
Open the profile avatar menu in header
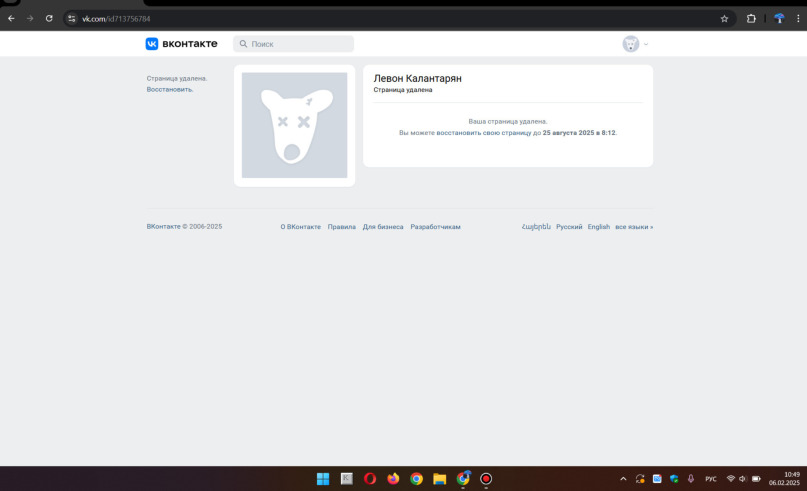(630, 44)
